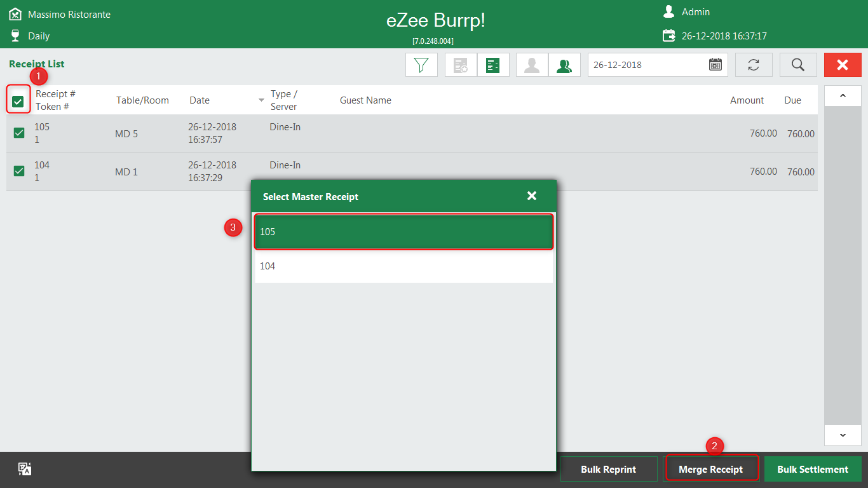Viewport: 868px width, 488px height.
Task: Open the search magnifier button
Action: 798,65
